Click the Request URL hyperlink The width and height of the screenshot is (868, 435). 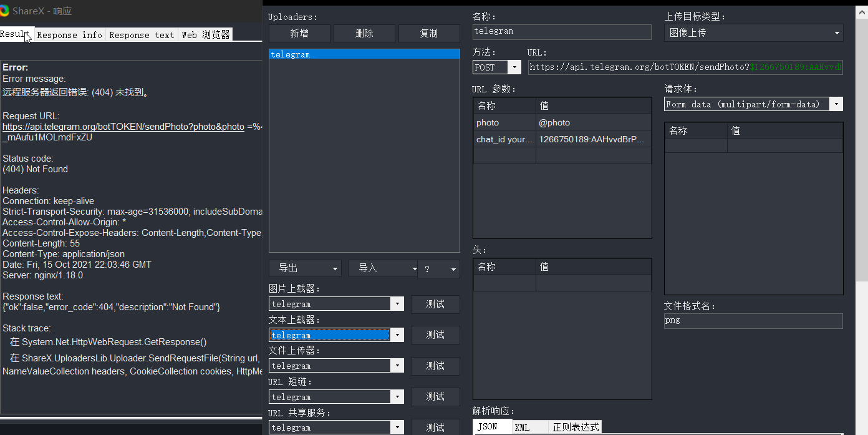[x=123, y=126]
